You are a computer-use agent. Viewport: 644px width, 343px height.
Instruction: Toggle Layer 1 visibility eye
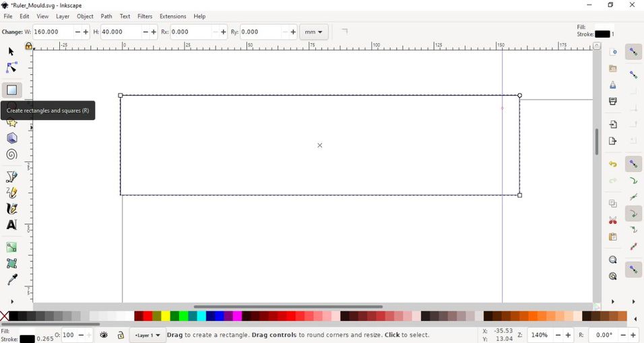pos(104,335)
